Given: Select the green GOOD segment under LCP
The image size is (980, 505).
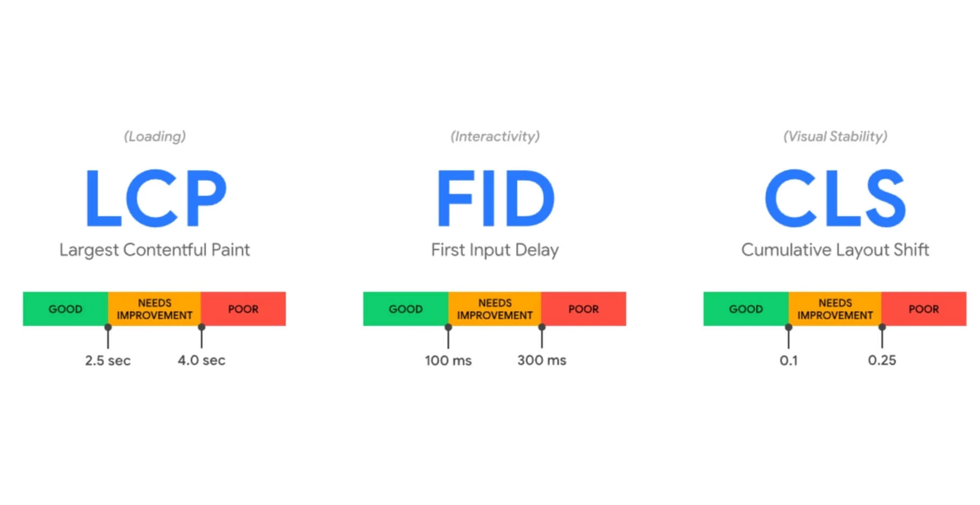Looking at the screenshot, I should pyautogui.click(x=66, y=309).
